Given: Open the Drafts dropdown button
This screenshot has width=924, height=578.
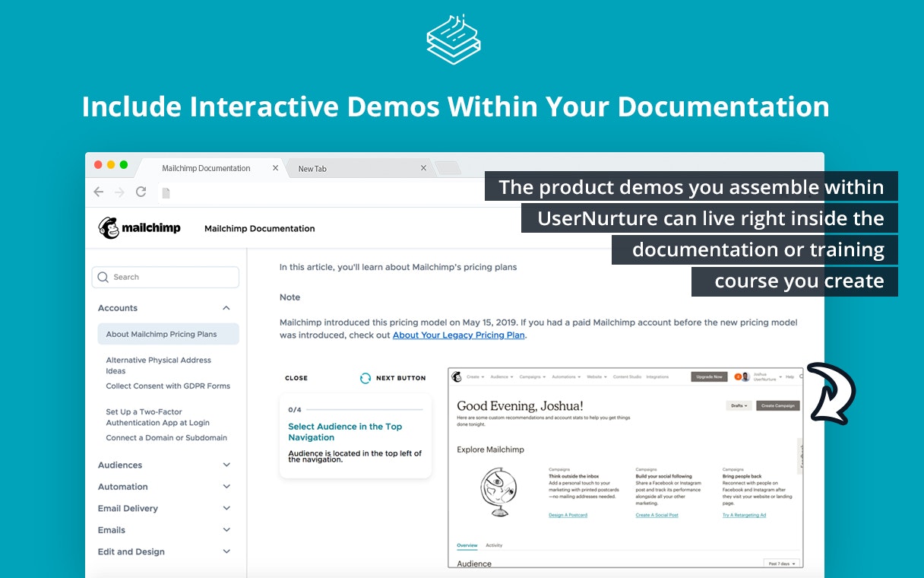Looking at the screenshot, I should pyautogui.click(x=739, y=405).
